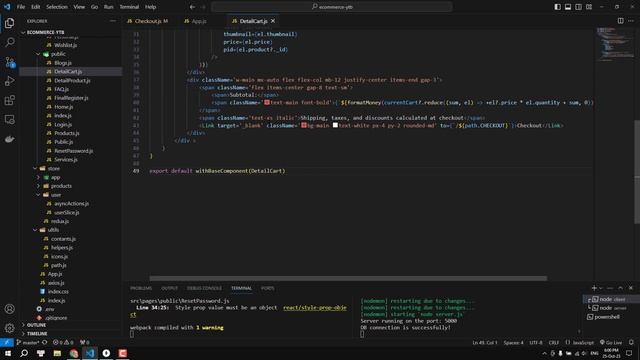
Task: Switch to the Ports panel tab
Action: click(x=267, y=288)
